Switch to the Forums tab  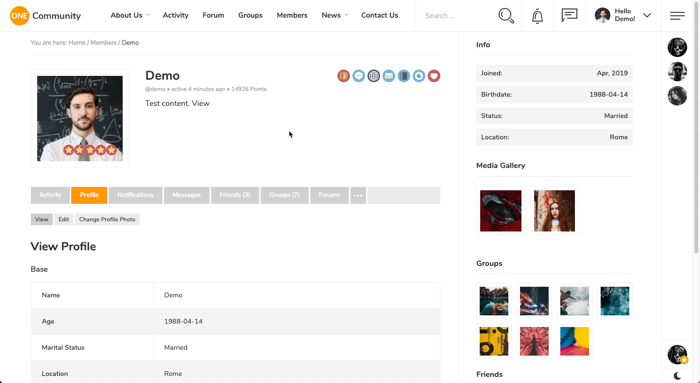[x=329, y=195]
